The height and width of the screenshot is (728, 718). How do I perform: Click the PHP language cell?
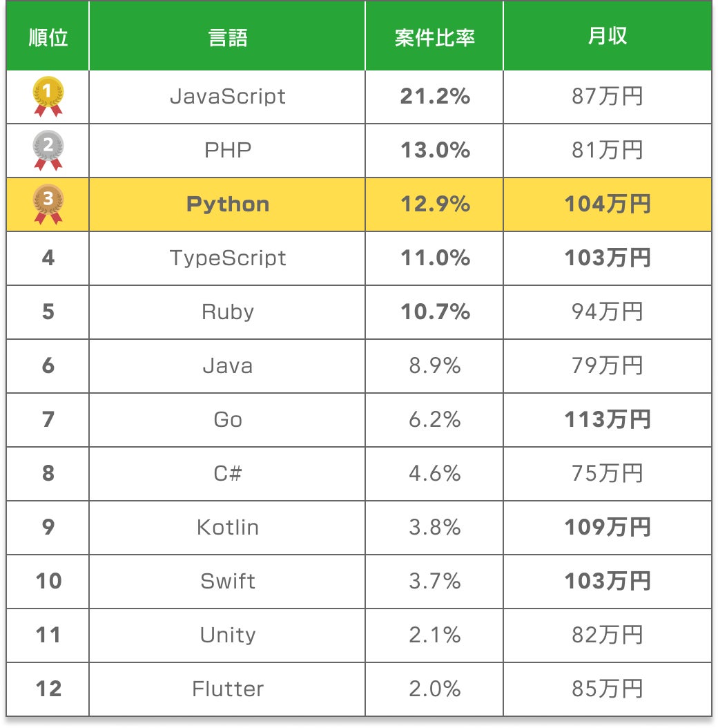(227, 151)
